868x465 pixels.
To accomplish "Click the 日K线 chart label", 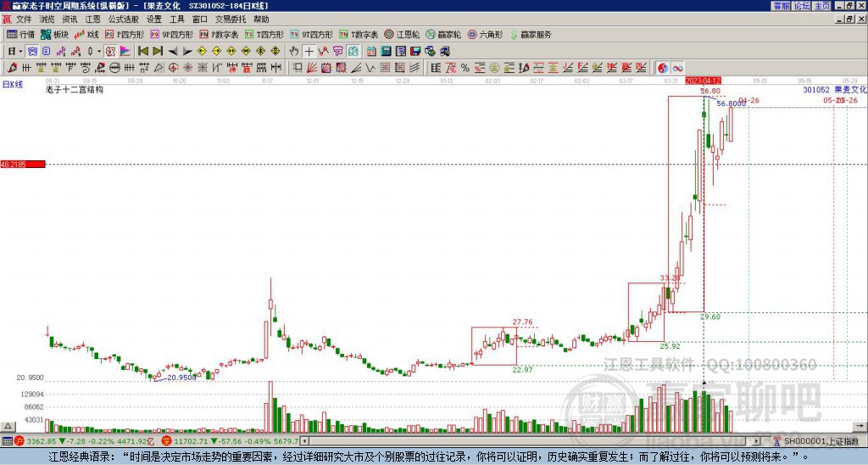I will [x=12, y=84].
